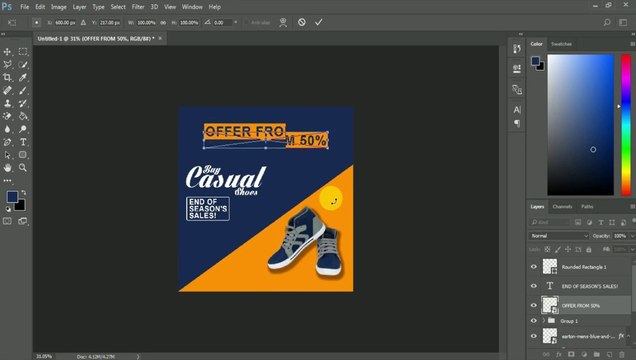
Task: Switch to the Swatches tab
Action: coord(561,44)
